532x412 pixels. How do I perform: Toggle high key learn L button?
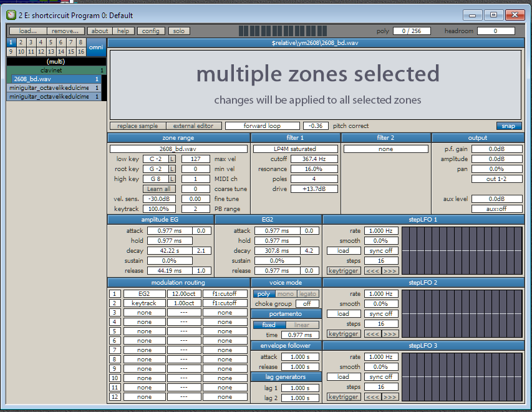pyautogui.click(x=172, y=179)
